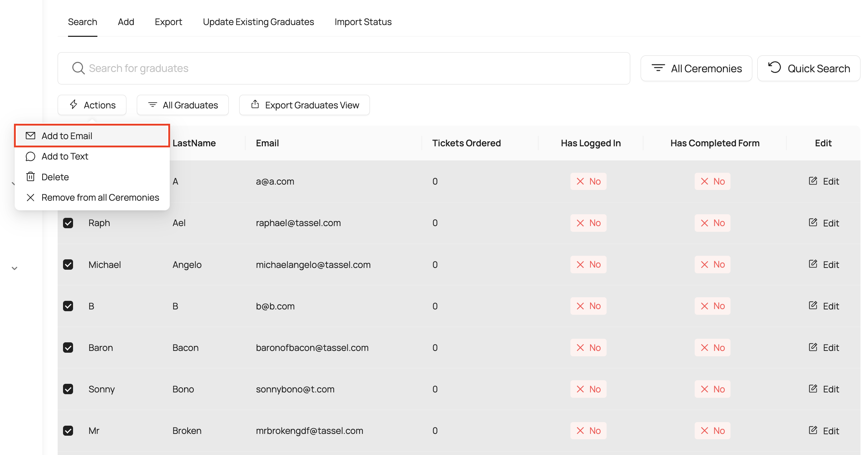868x455 pixels.
Task: Click the trash can Delete icon
Action: point(30,177)
